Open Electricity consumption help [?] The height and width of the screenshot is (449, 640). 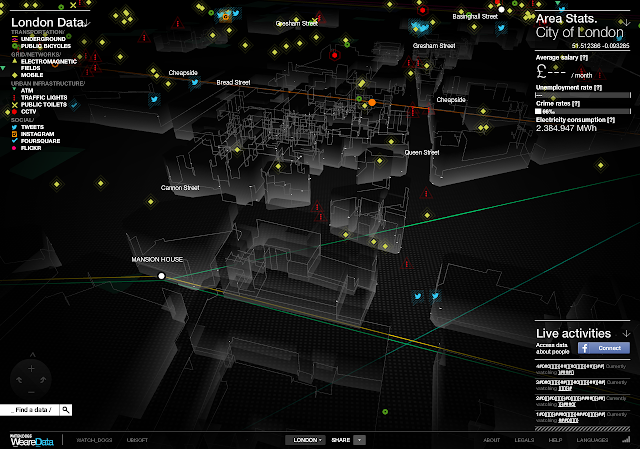click(x=611, y=120)
